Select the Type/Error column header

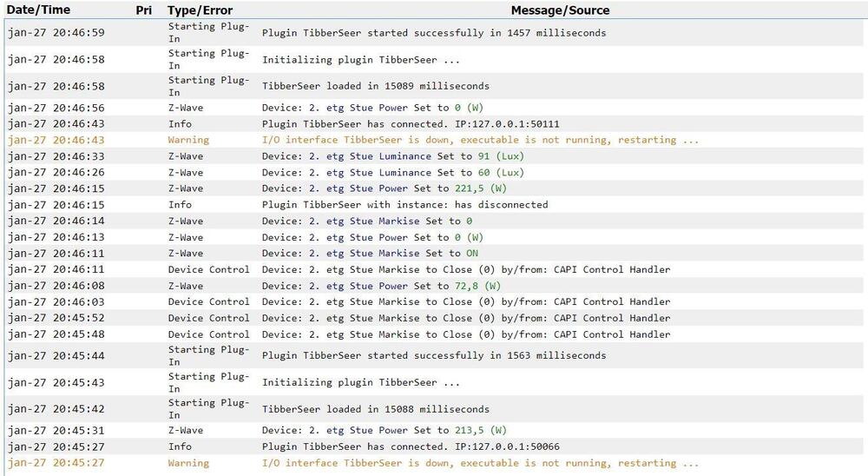tap(202, 10)
